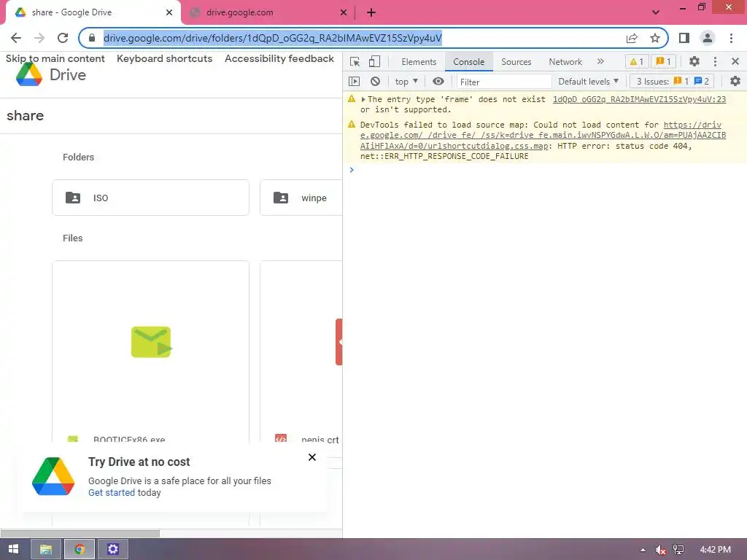Switch to the Sources tab
This screenshot has height=560, width=747.
pos(516,62)
